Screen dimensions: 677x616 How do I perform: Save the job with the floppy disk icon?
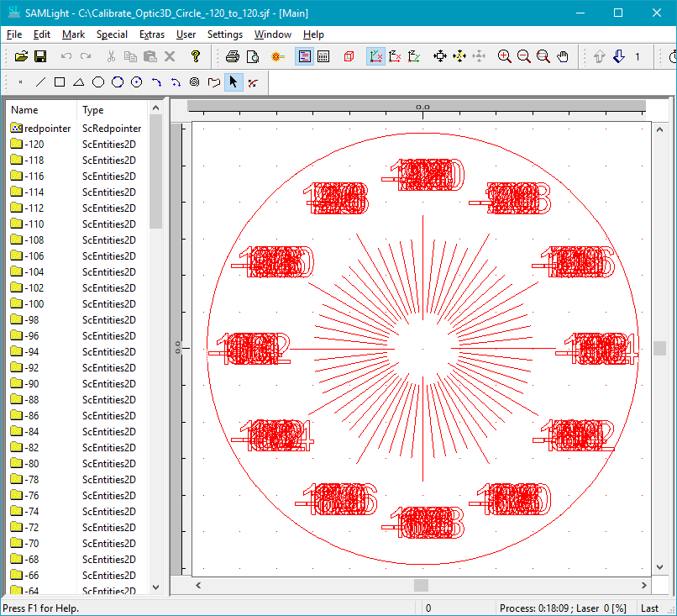pos(39,56)
